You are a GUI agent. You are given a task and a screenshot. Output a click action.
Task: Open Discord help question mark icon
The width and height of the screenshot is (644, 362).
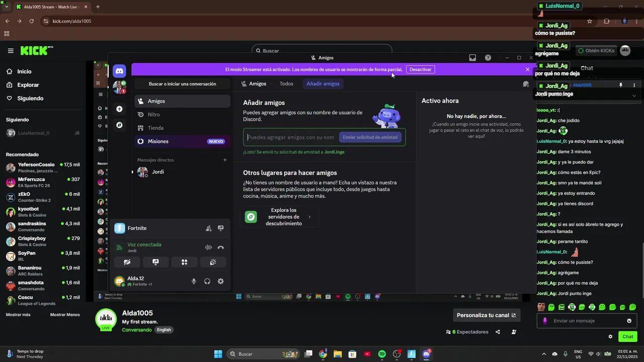[x=488, y=58]
